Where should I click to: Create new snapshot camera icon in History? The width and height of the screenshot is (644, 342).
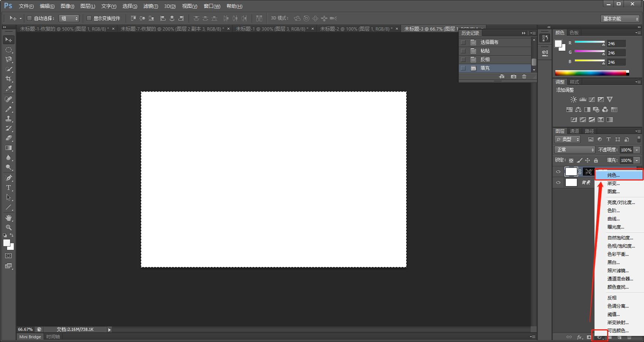pyautogui.click(x=514, y=76)
